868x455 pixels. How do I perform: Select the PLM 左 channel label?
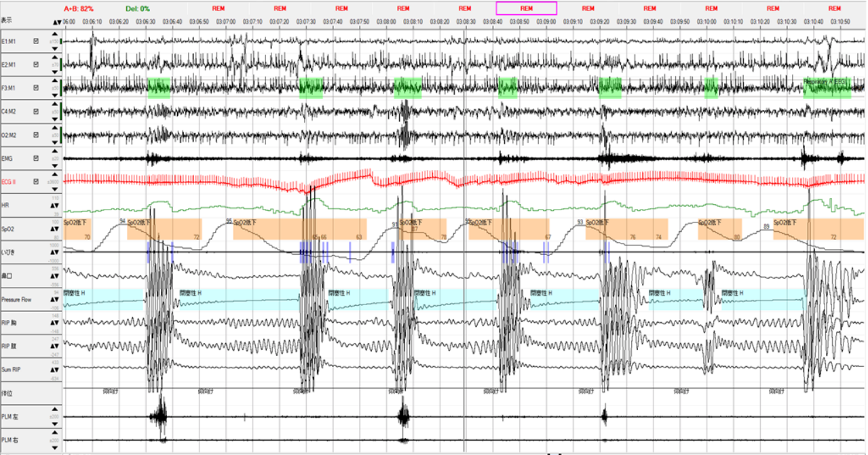pyautogui.click(x=9, y=416)
